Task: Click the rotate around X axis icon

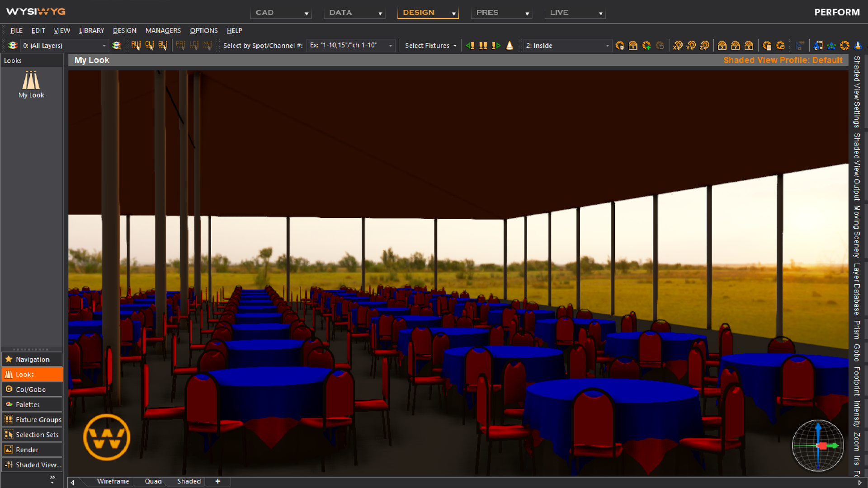Action: coord(677,45)
